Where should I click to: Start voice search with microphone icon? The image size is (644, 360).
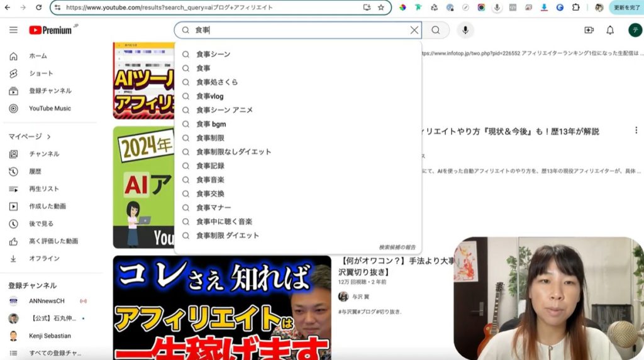tap(465, 30)
